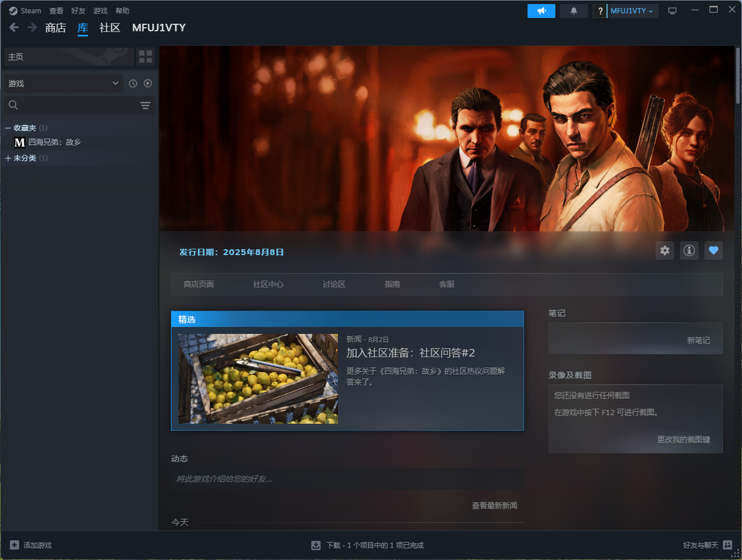Open the 帮助 menu
The width and height of the screenshot is (742, 560).
(x=122, y=10)
